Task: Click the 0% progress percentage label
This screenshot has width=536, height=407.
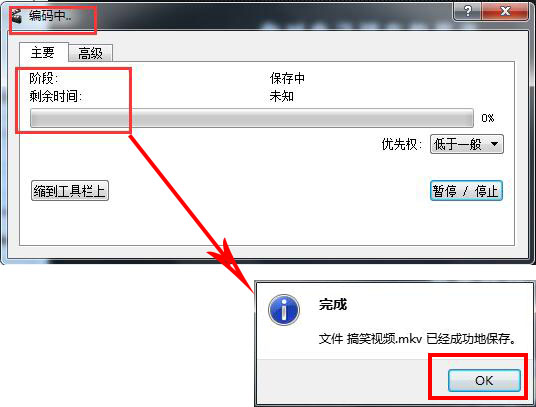Action: pos(487,118)
